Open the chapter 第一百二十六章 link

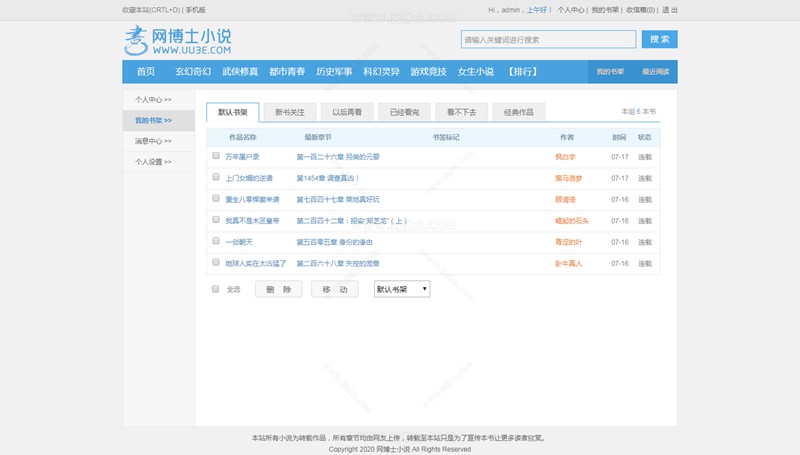coord(338,157)
